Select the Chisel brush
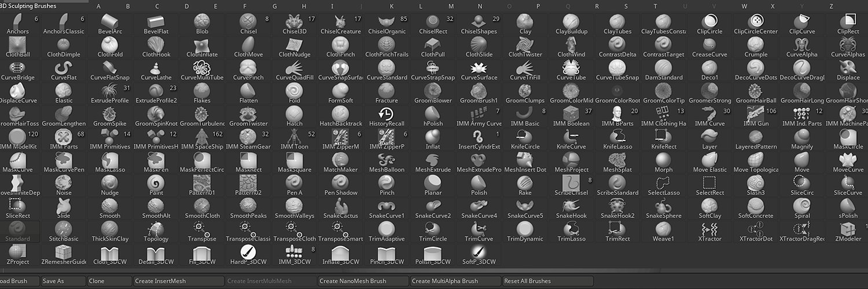Viewport: 868px width, 289px height. [x=248, y=24]
